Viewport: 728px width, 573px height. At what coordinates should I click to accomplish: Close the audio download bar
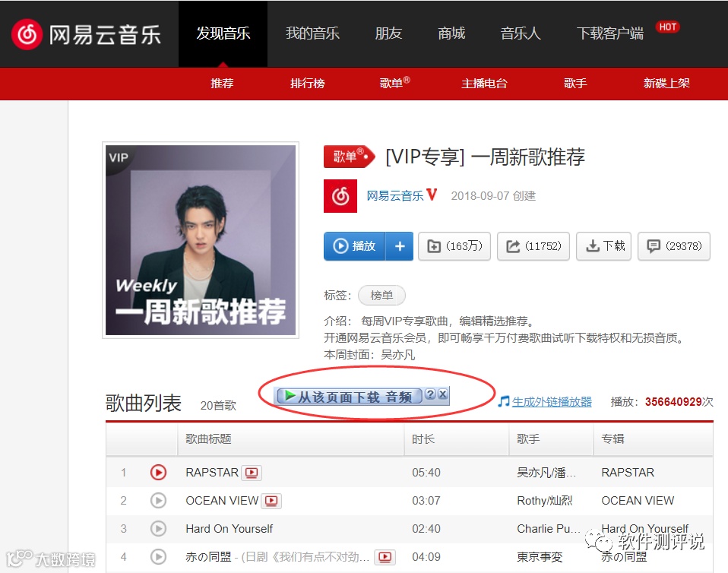click(443, 394)
